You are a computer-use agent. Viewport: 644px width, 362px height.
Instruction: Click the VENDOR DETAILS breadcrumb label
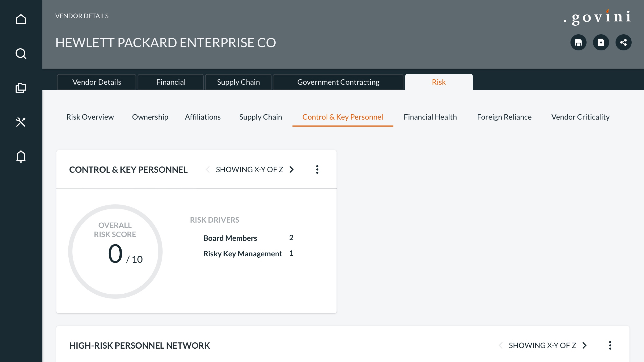82,16
